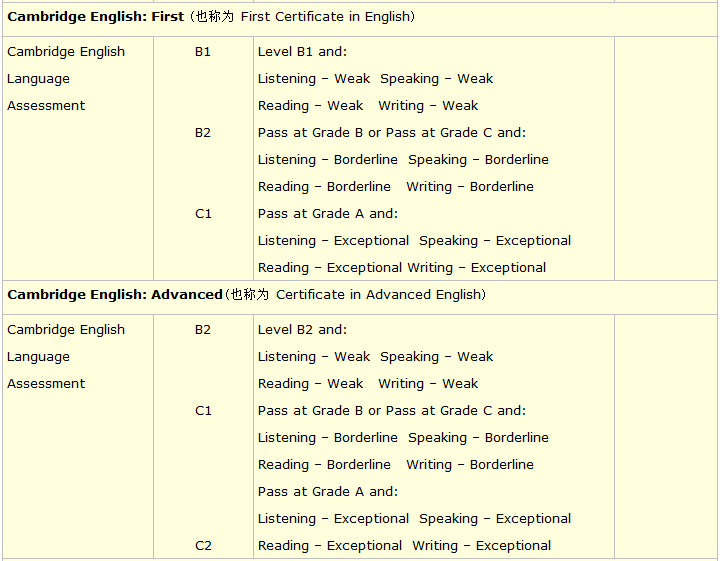Click "Level B2 and:" text
Image resolution: width=720 pixels, height=561 pixels.
[302, 329]
